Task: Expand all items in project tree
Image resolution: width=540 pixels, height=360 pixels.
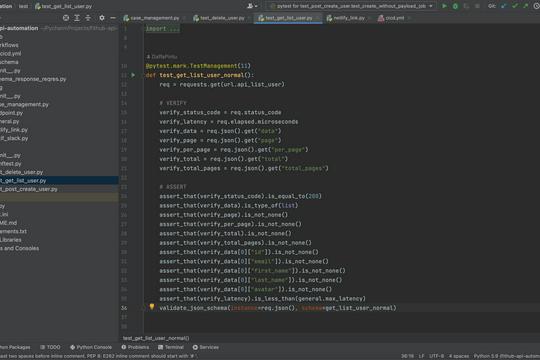Action: (77, 18)
